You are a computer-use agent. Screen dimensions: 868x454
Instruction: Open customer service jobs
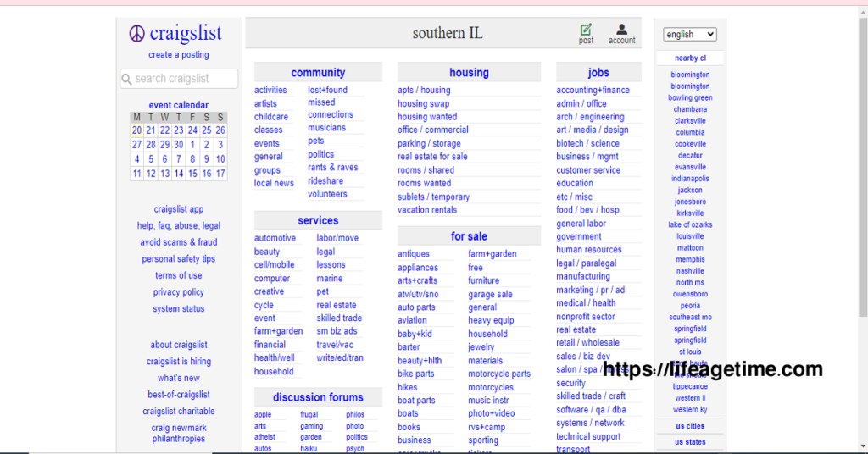(x=588, y=170)
